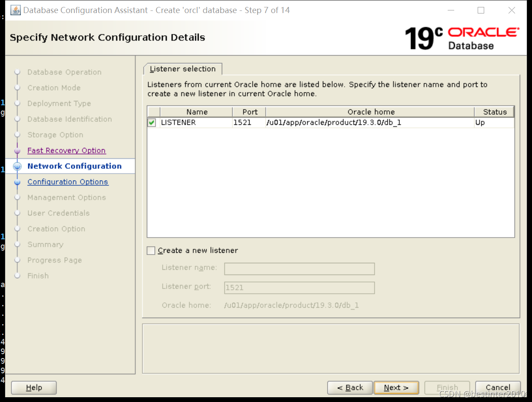Image resolution: width=532 pixels, height=402 pixels.
Task: Open the Fast Recovery Option step link
Action: coord(66,151)
